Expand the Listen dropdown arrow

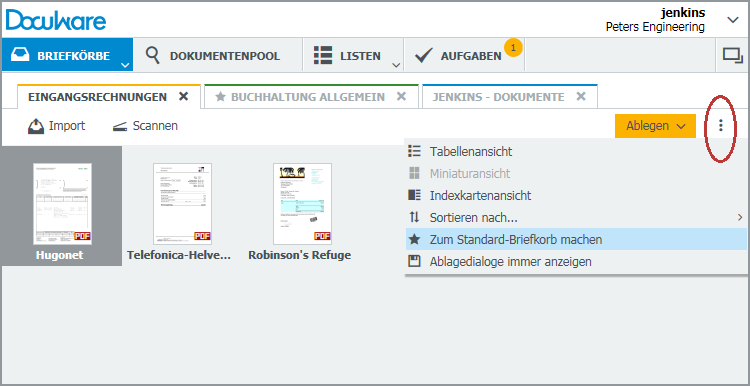point(396,65)
